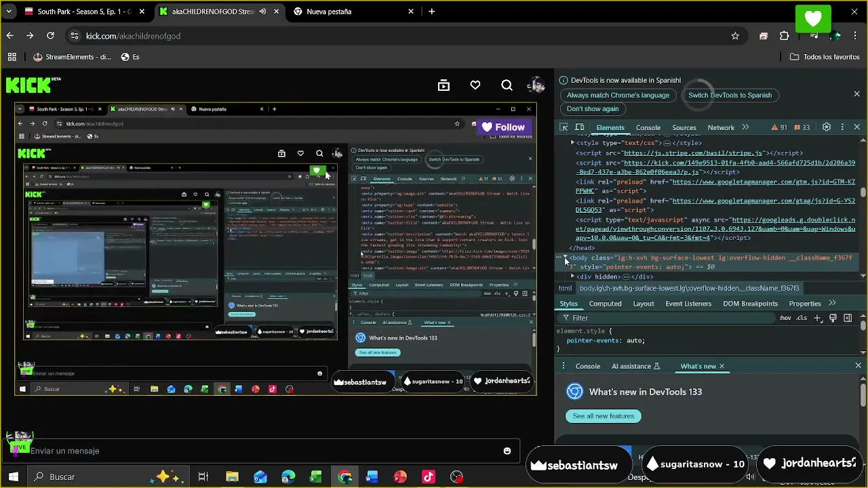
Task: Open the Event Listeners tab
Action: click(x=688, y=304)
